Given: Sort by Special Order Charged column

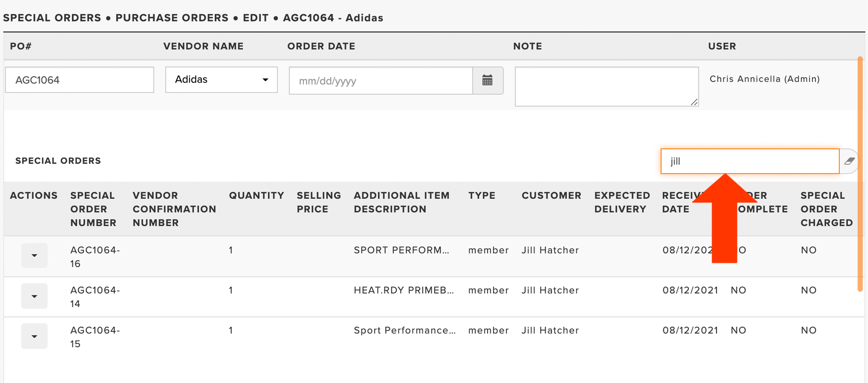Looking at the screenshot, I should (x=826, y=209).
